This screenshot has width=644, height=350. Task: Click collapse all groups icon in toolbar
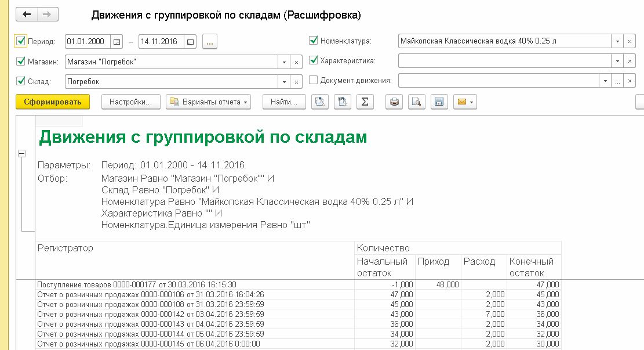coord(343,102)
